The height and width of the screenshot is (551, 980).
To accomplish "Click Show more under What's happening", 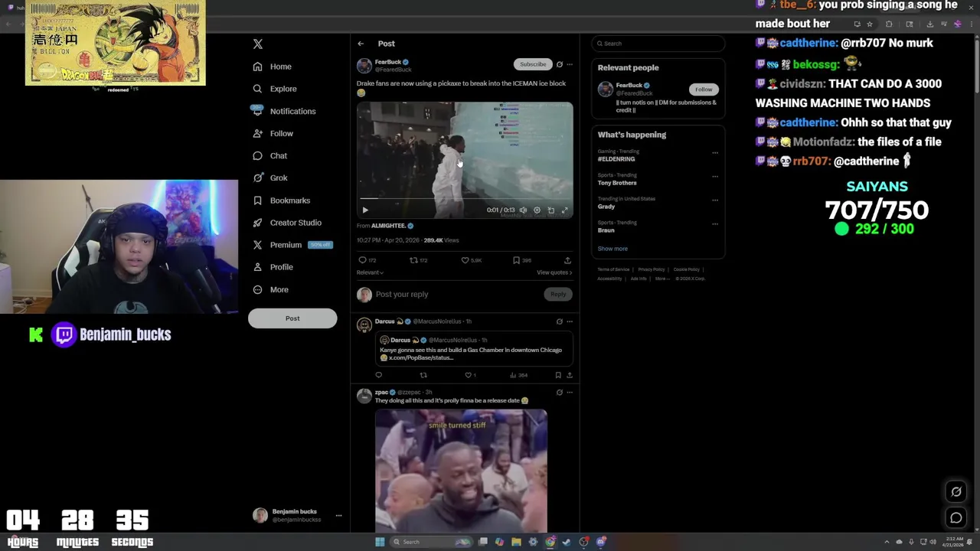I will point(612,249).
